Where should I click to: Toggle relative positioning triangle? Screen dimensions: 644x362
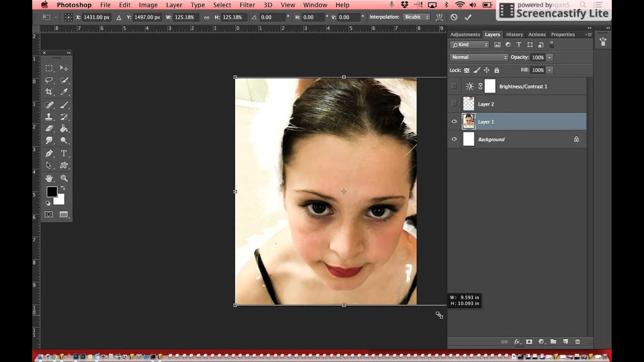119,17
